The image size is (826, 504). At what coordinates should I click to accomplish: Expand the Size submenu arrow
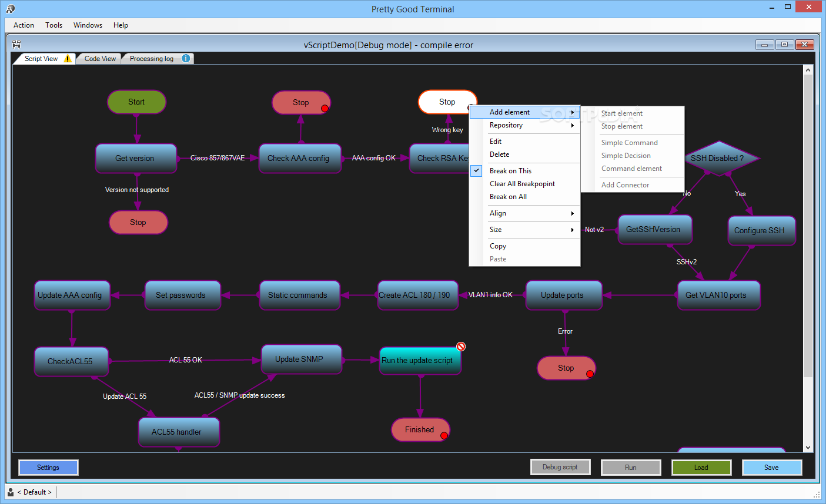click(x=572, y=230)
